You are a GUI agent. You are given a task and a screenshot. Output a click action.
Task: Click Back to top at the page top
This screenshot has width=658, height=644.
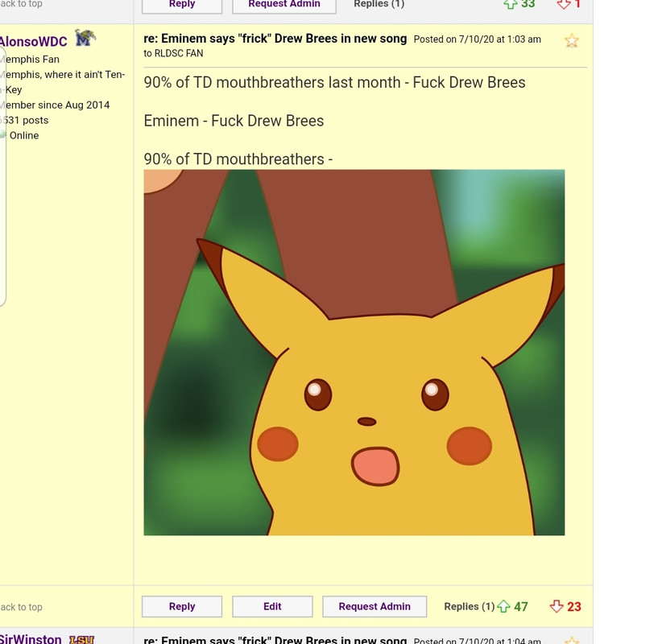[21, 4]
